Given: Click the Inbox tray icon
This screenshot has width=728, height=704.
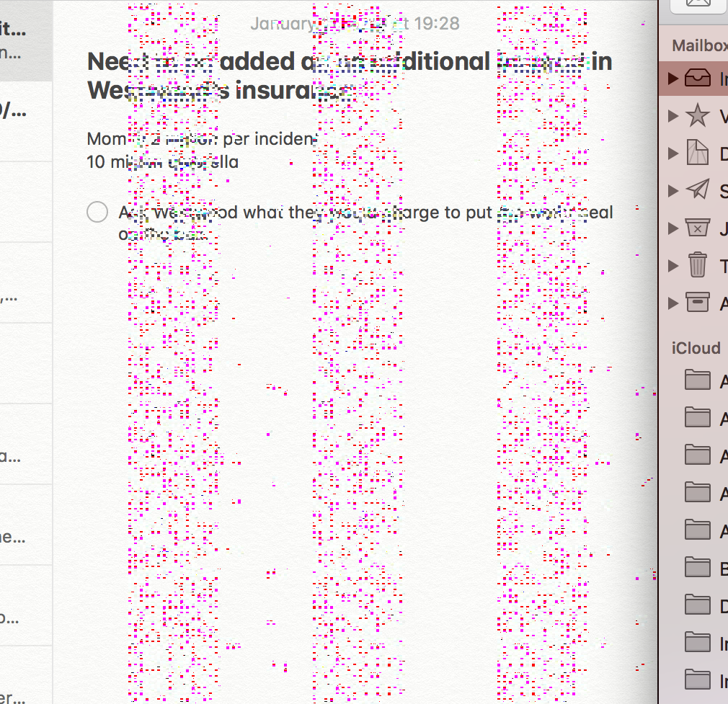Looking at the screenshot, I should [697, 79].
